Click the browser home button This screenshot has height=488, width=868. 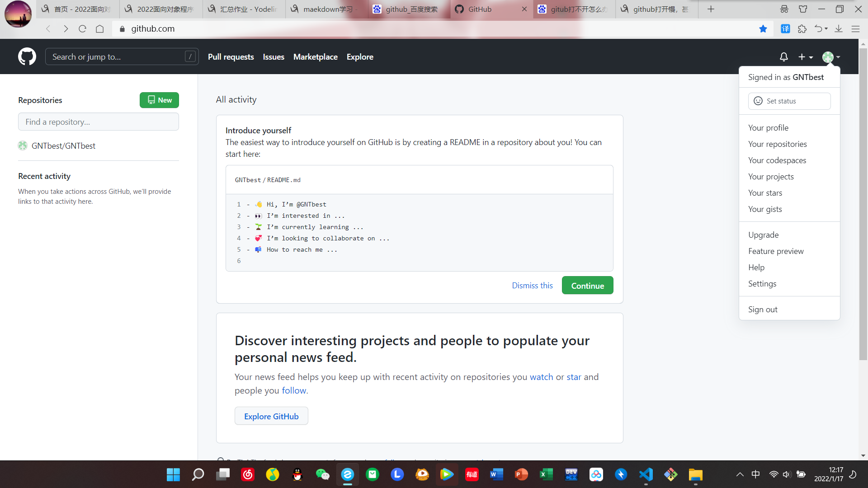coord(100,29)
